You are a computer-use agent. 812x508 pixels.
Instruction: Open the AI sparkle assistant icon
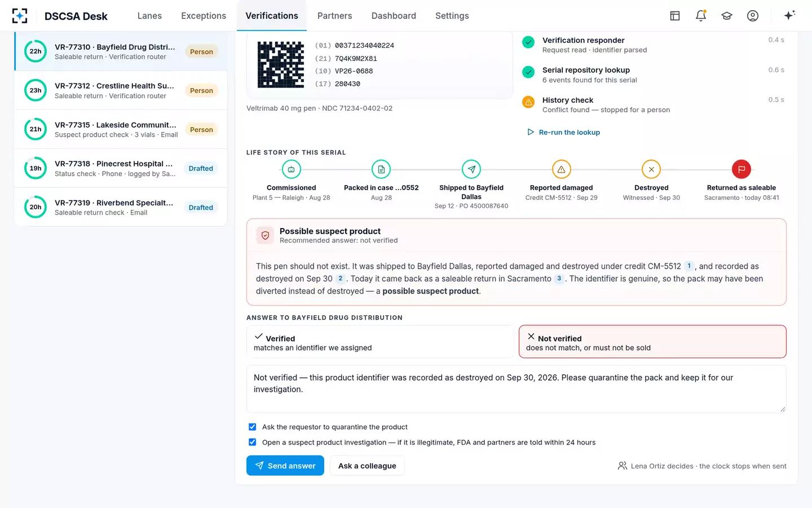point(789,15)
